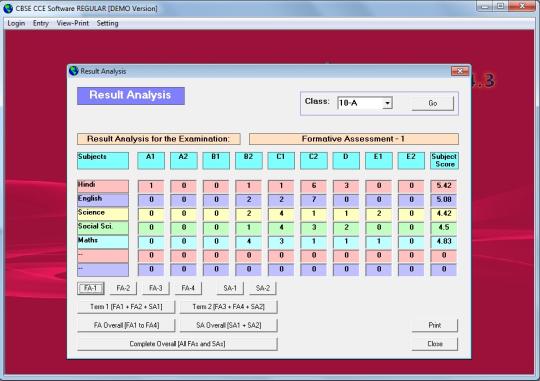Minimize the CBSE CCE Software window
Screen dimensions: 540x381
[485, 6]
